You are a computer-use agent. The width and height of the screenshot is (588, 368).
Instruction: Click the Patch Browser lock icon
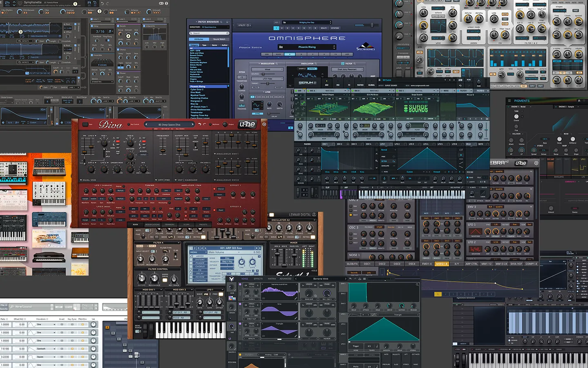click(227, 22)
